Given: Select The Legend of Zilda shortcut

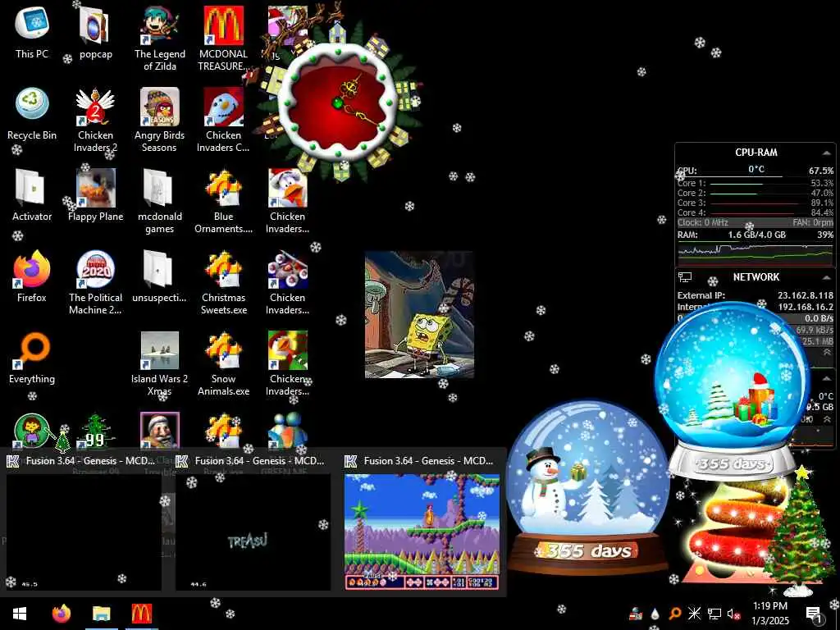Looking at the screenshot, I should [x=159, y=38].
